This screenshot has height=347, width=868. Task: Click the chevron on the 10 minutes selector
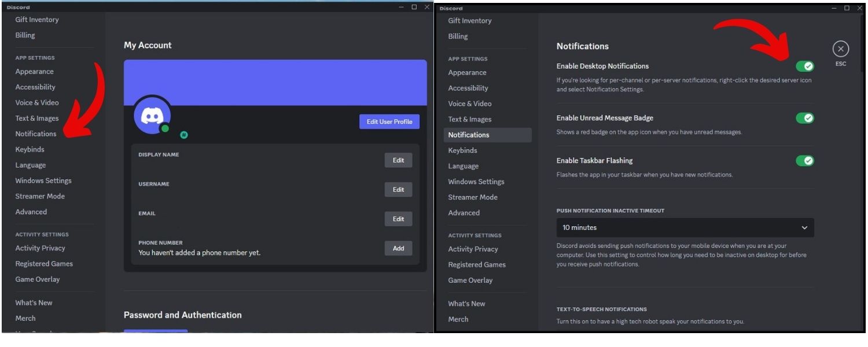pyautogui.click(x=804, y=227)
